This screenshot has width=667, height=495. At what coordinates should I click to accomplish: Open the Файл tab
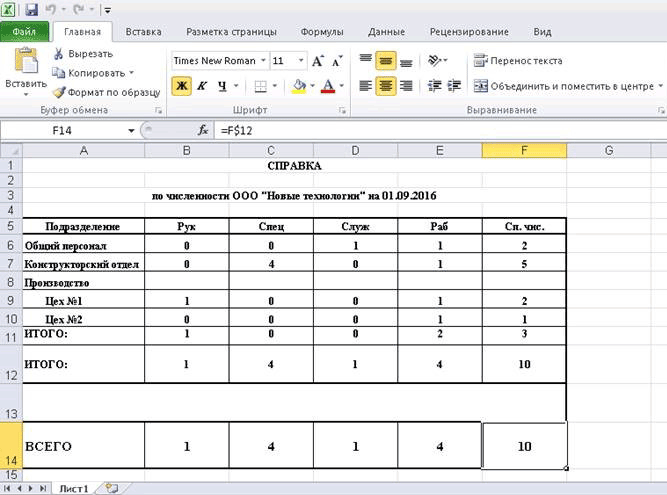[x=24, y=31]
